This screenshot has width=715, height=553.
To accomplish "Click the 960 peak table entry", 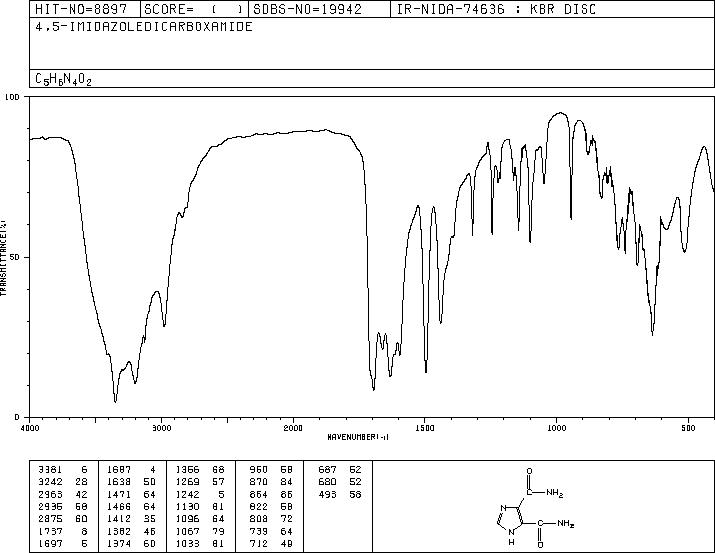I will pos(270,470).
